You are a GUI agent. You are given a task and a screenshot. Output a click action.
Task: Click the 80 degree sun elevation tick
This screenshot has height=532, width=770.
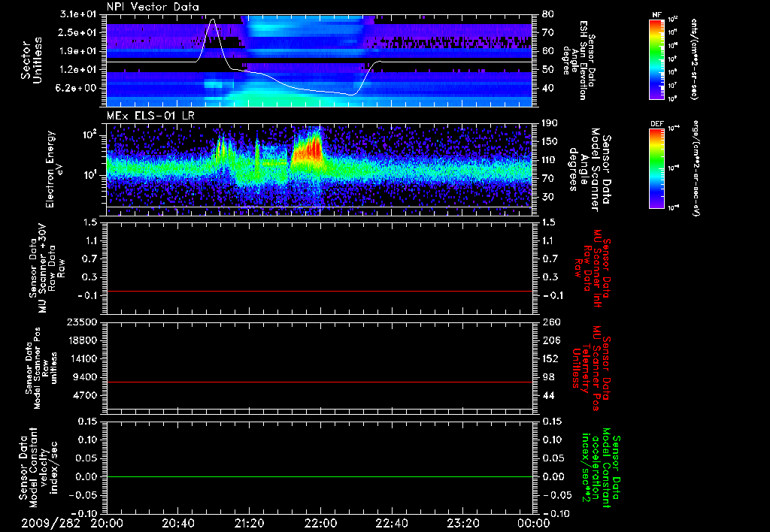pyautogui.click(x=547, y=14)
